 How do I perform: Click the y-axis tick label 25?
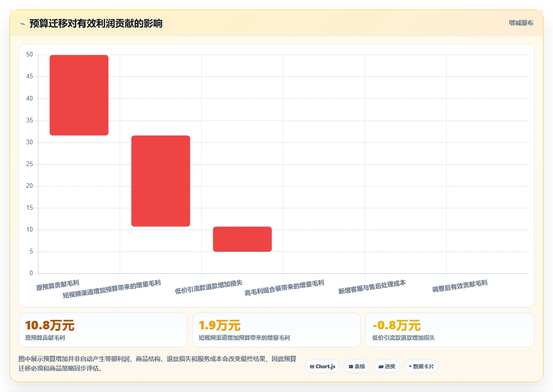[29, 164]
